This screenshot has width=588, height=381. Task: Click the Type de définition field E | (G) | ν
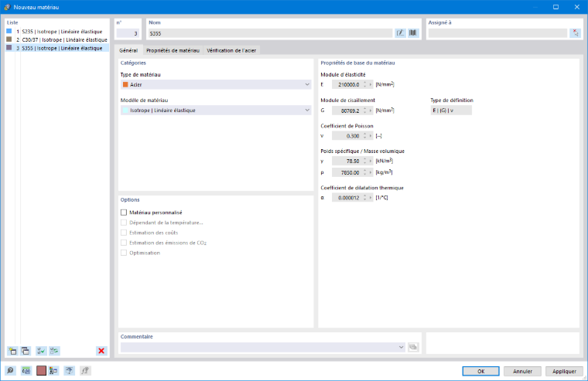(x=451, y=111)
